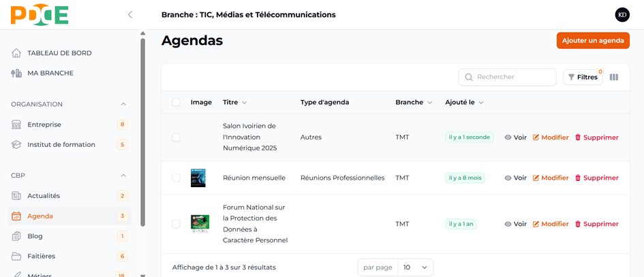The width and height of the screenshot is (644, 277).
Task: Collapse the sidebar with the arrow icon
Action: point(130,15)
